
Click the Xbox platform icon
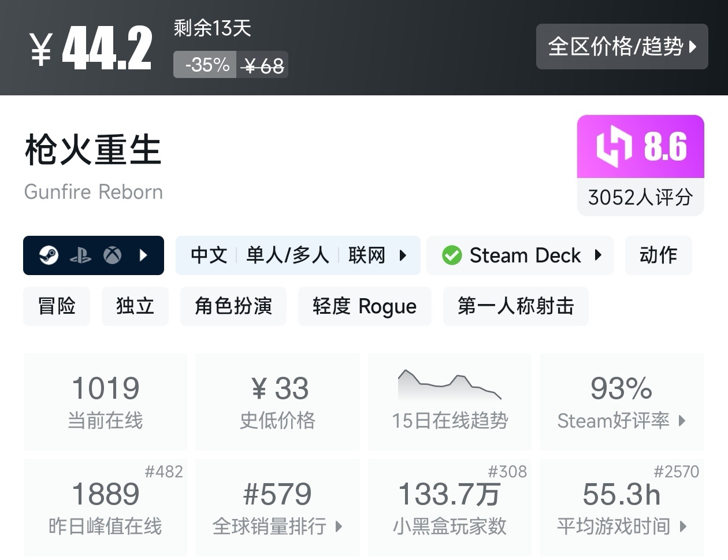[113, 255]
